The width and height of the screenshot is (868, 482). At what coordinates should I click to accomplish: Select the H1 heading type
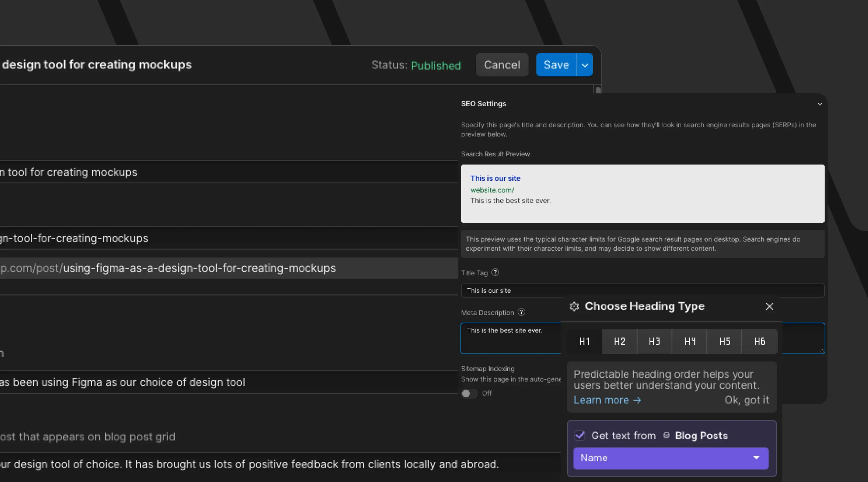coord(585,342)
